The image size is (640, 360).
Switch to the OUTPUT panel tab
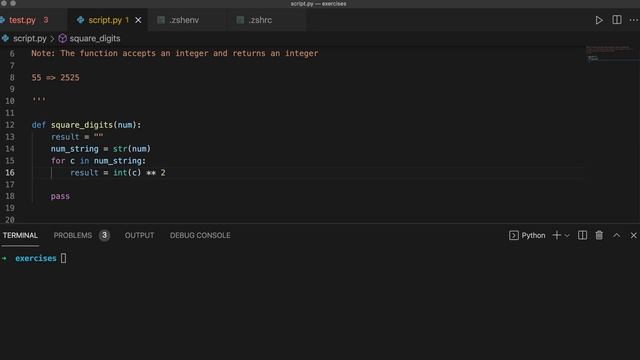[140, 236]
